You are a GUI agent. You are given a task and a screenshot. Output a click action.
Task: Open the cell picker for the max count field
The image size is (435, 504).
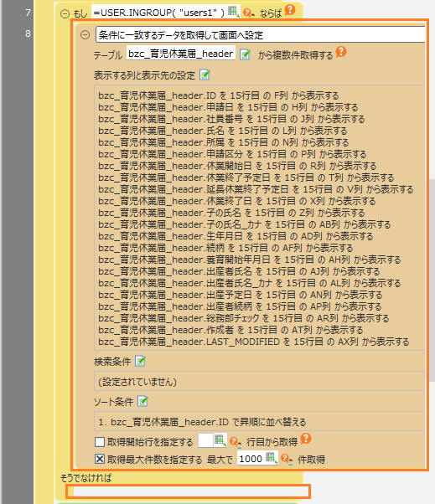coord(272,458)
